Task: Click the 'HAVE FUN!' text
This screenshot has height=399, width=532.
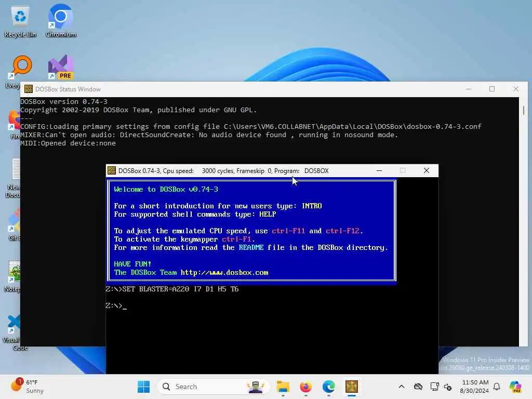Action: 132,264
